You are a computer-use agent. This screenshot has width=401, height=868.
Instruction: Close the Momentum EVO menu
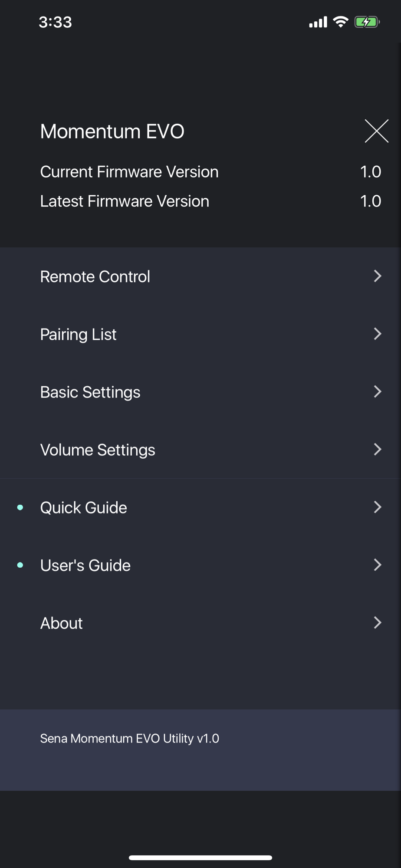click(376, 131)
